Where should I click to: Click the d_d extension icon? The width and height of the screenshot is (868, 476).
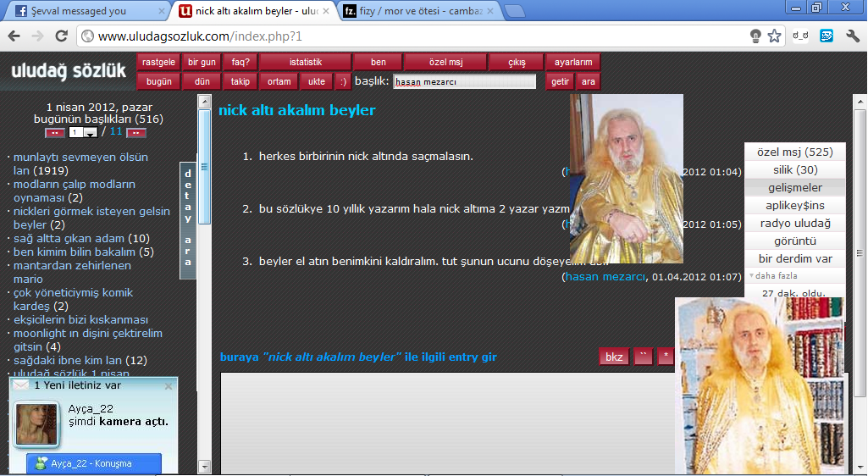click(800, 36)
